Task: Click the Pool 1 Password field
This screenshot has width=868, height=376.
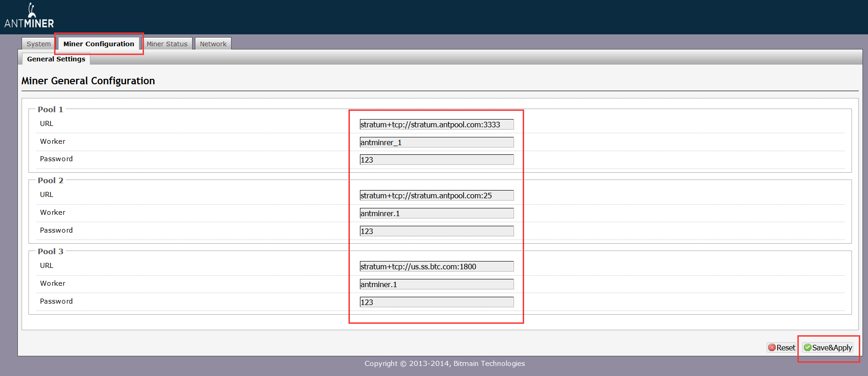Action: [437, 160]
